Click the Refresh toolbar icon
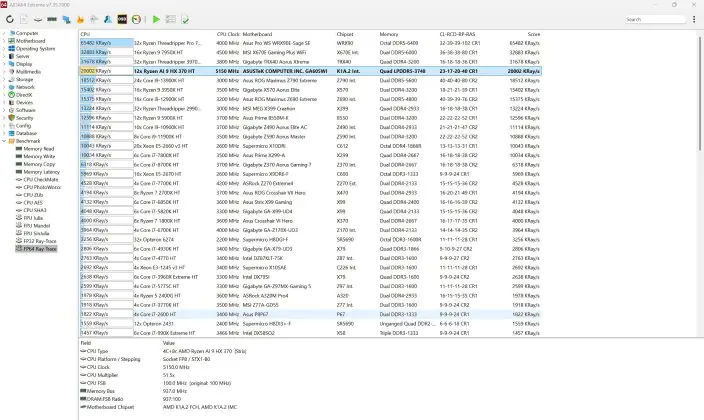Screen dimensions: 704x420 [10, 19]
